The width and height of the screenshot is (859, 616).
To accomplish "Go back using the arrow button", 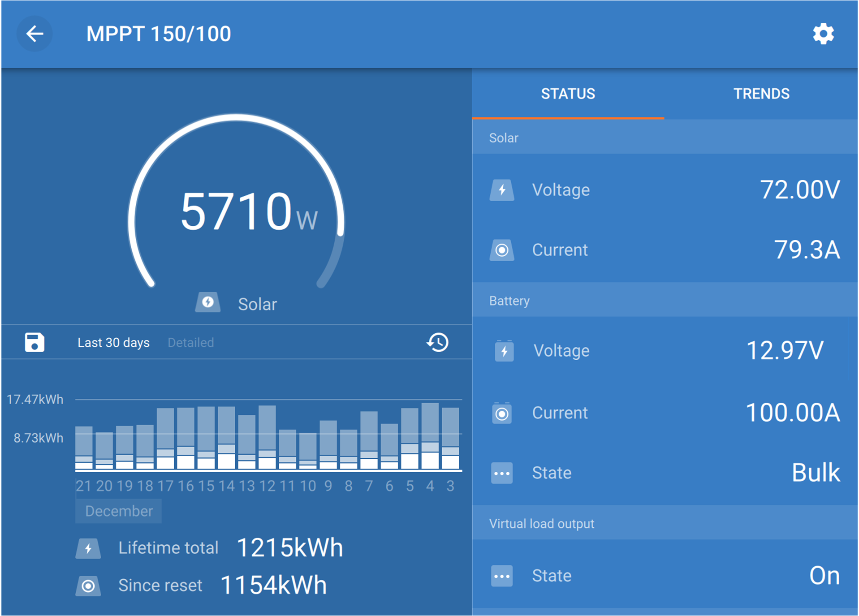I will [x=35, y=34].
